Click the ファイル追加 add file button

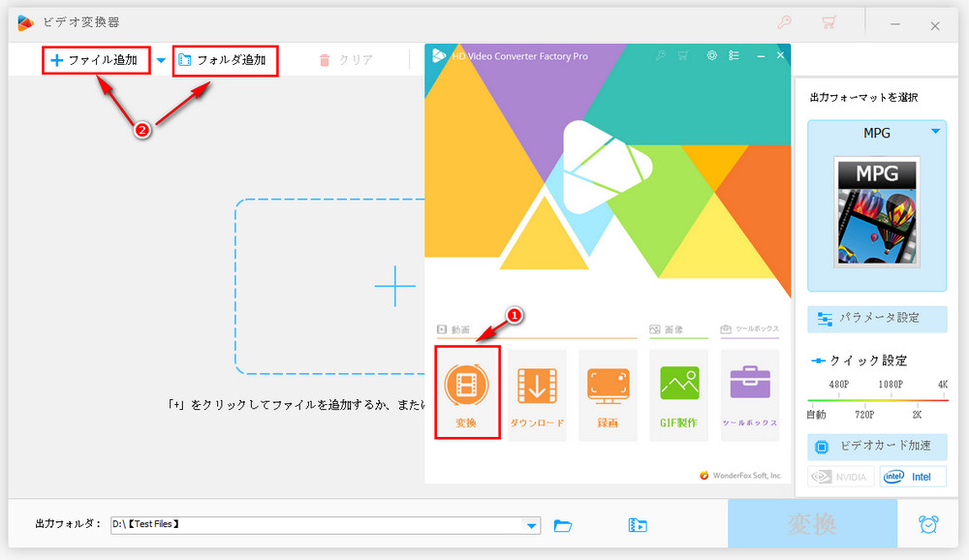[x=96, y=60]
